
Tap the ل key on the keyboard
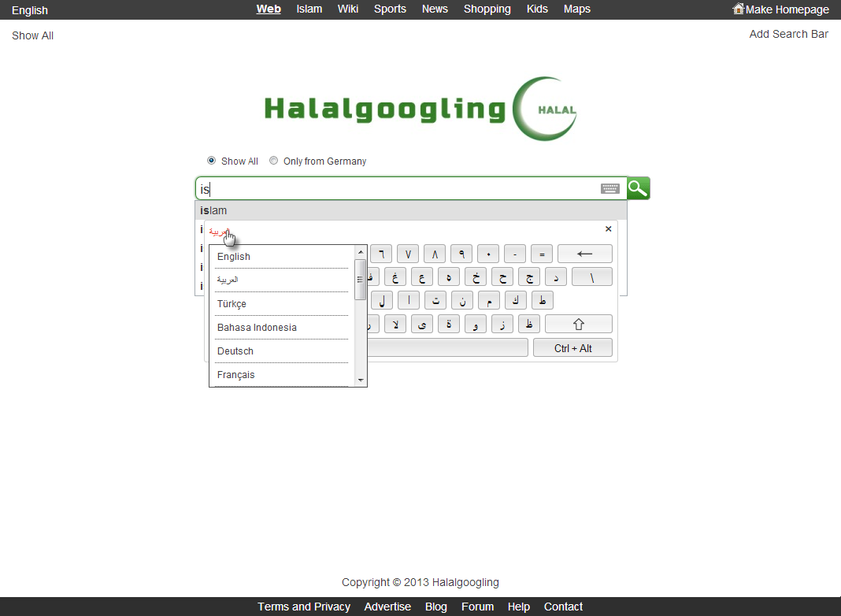(x=382, y=300)
